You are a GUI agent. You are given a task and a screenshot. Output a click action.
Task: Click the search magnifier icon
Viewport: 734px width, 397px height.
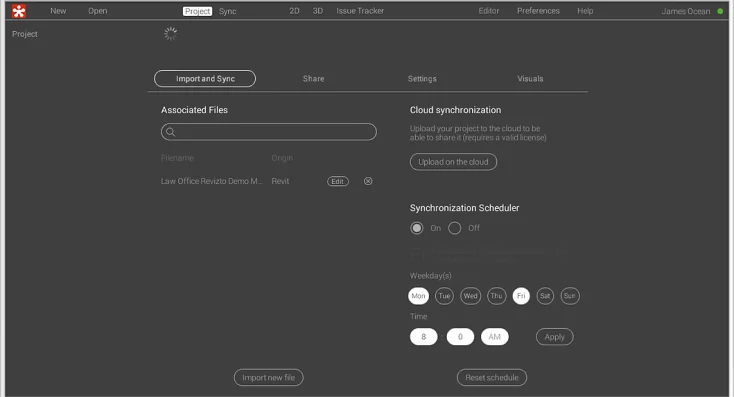[170, 132]
